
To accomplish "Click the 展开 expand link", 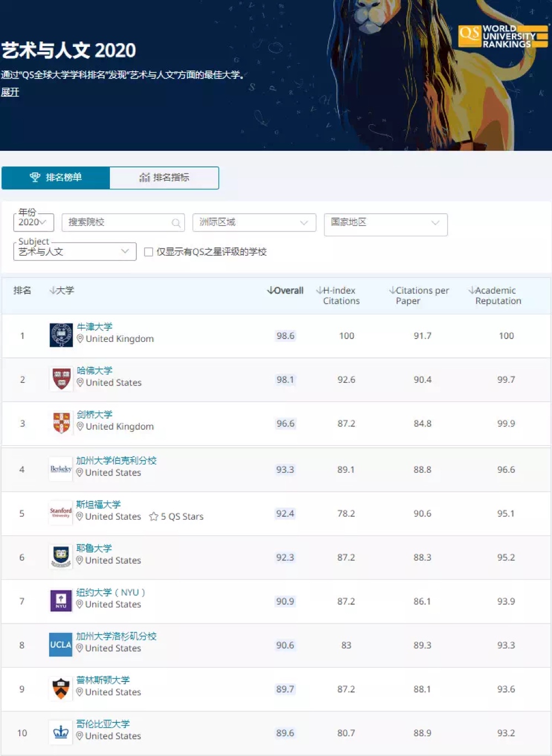I will point(10,92).
